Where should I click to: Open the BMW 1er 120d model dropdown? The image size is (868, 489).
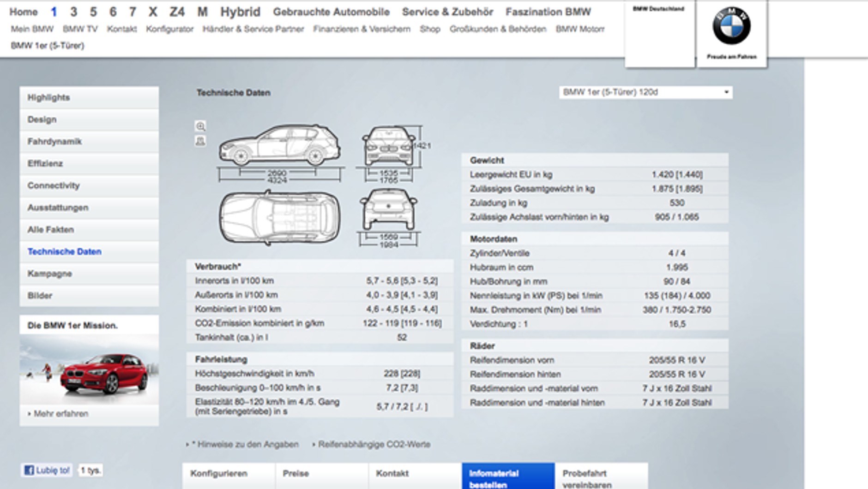click(645, 92)
